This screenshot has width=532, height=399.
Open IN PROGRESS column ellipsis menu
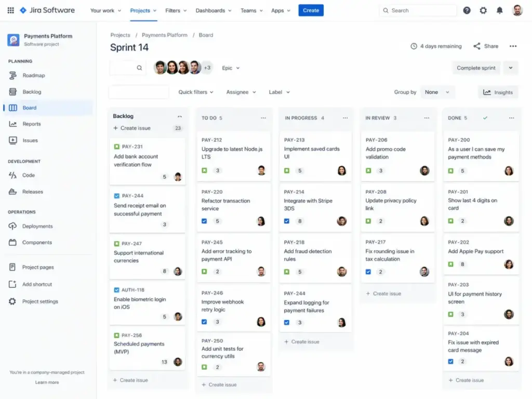[345, 118]
